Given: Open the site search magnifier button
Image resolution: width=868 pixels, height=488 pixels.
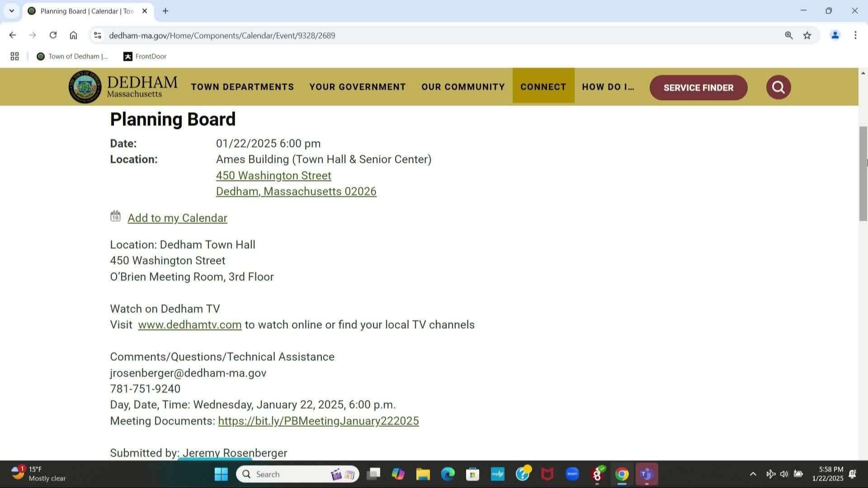Looking at the screenshot, I should point(778,87).
